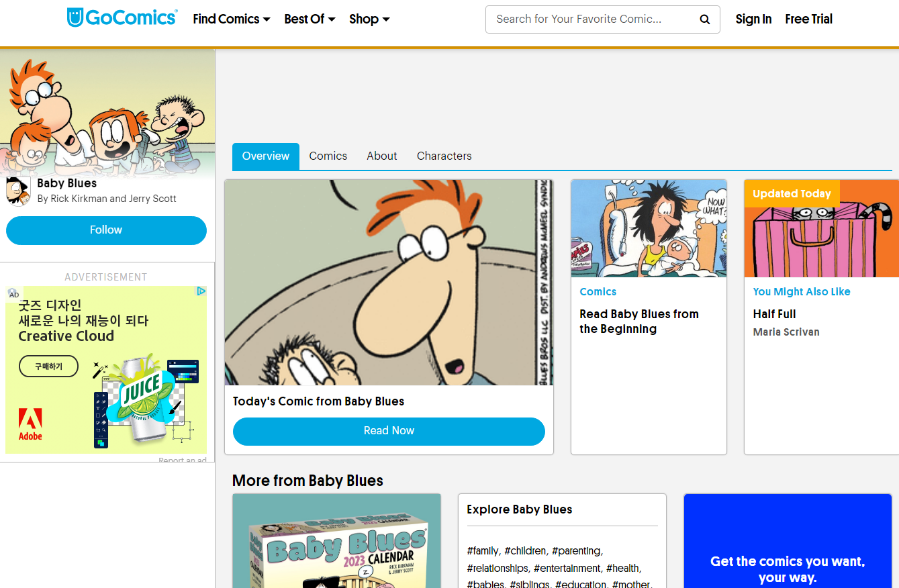
Task: Click 'Today's Comic from Baby Blues' text
Action: [x=318, y=401]
